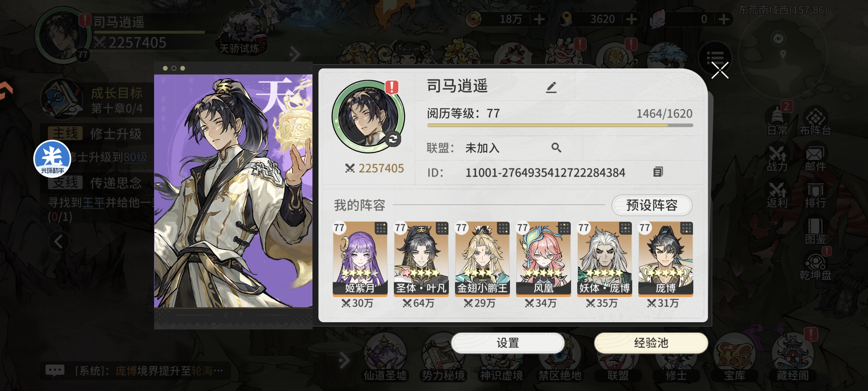868x391 pixels.
Task: Close the player profile panel
Action: [x=720, y=70]
